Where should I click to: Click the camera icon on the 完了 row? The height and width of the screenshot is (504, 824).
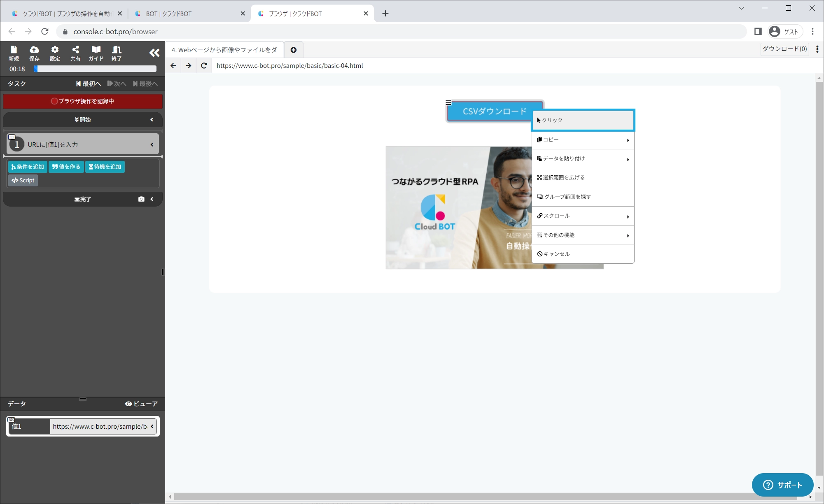[x=141, y=199]
